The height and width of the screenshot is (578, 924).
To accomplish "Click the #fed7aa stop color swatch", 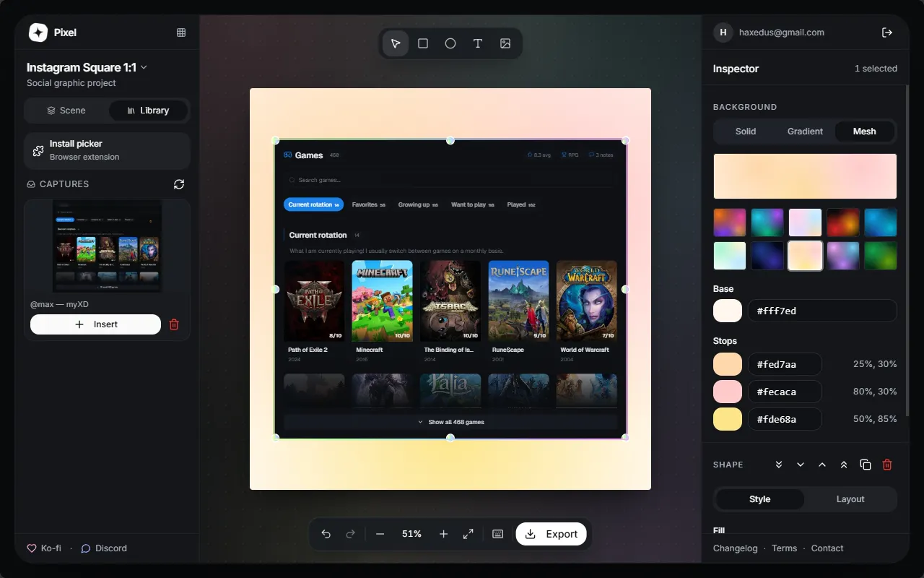I will [x=728, y=364].
